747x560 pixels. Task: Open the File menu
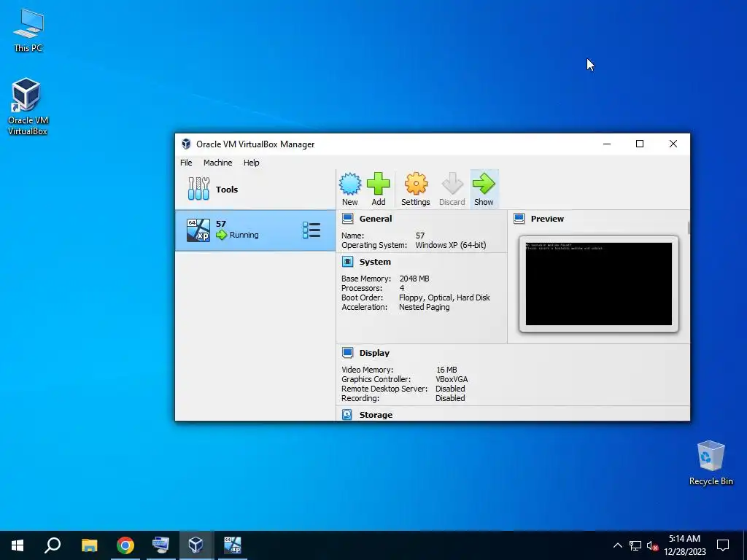point(186,163)
